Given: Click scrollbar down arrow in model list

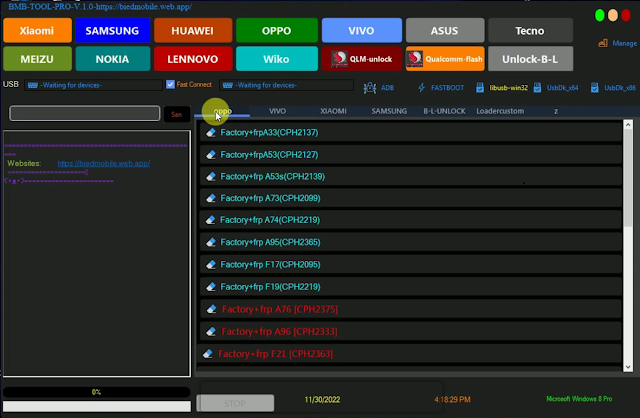Looking at the screenshot, I should [628, 367].
